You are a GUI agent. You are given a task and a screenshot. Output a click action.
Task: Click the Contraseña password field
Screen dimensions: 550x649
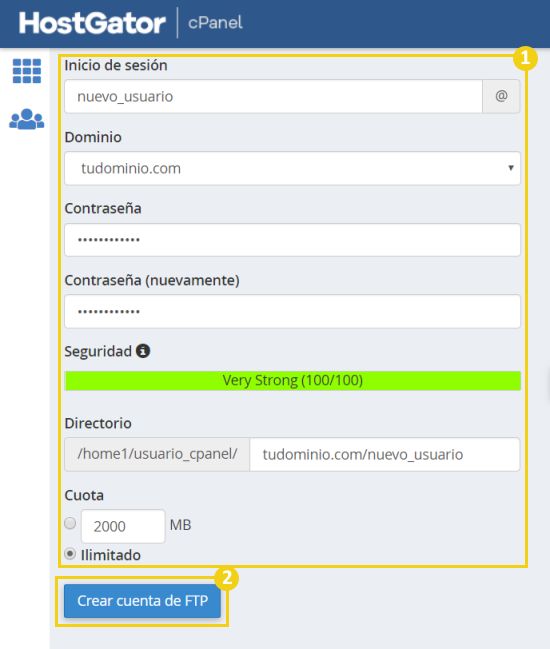click(x=292, y=240)
